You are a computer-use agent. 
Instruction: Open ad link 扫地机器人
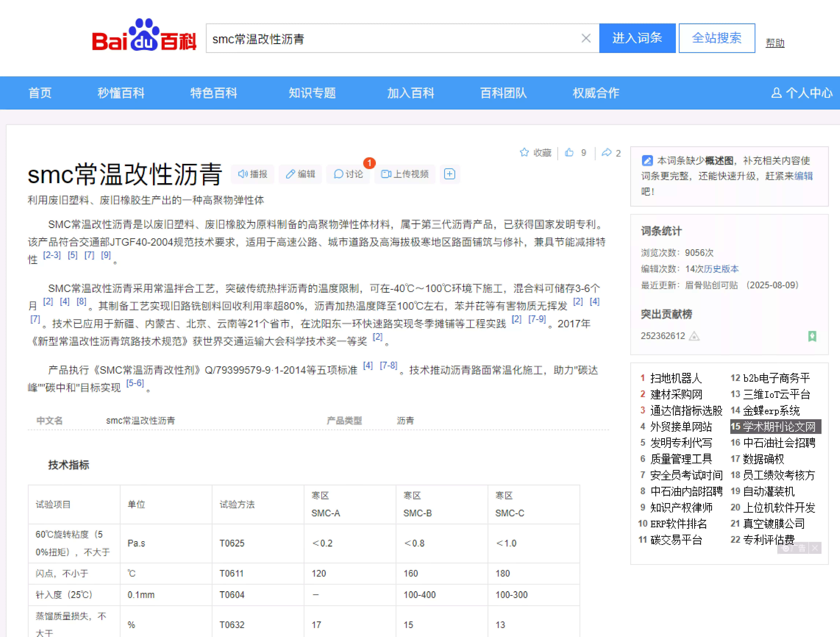(676, 378)
